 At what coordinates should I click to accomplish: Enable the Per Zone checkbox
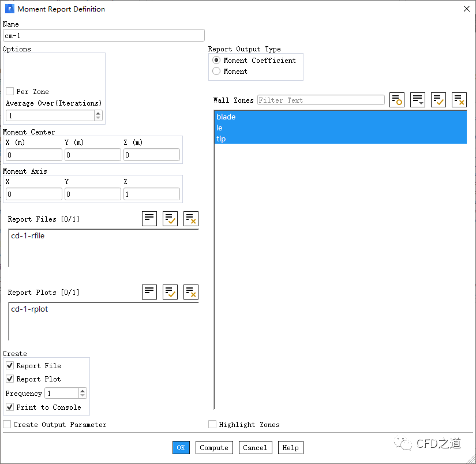pyautogui.click(x=10, y=92)
